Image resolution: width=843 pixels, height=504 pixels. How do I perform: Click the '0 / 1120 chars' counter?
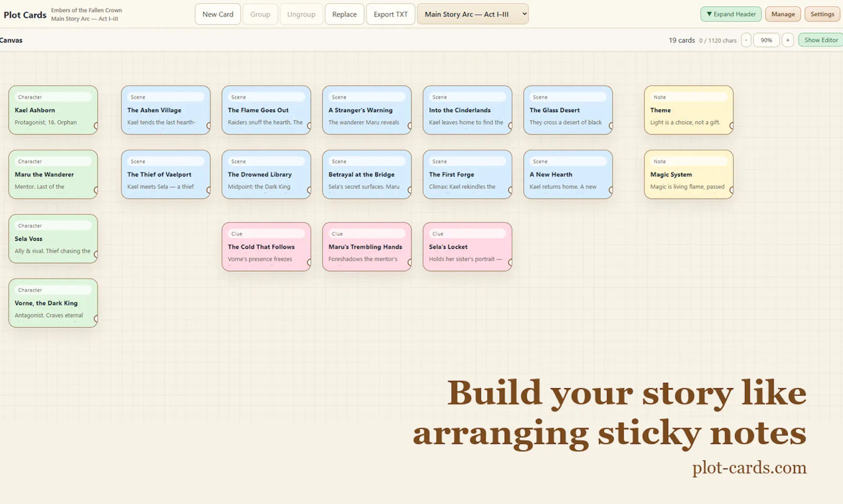(x=718, y=41)
